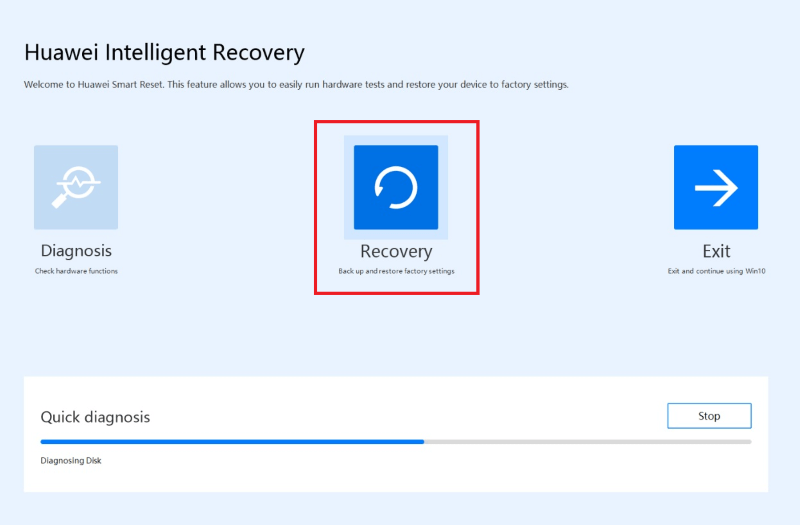Stop the quick diagnosis

pos(709,416)
